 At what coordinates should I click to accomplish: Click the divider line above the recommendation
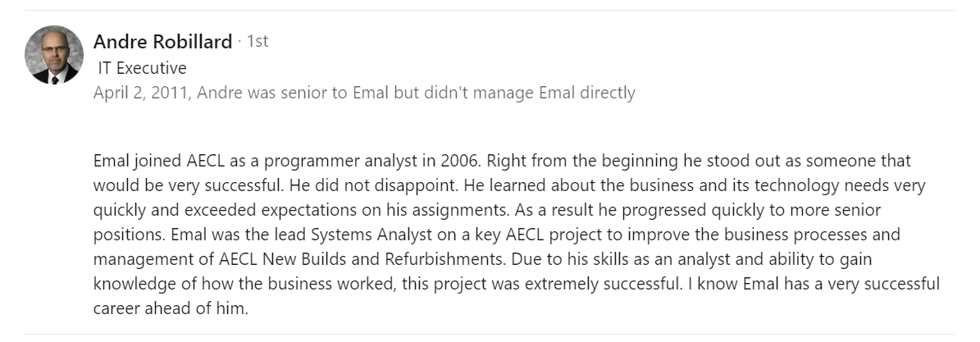[x=490, y=10]
